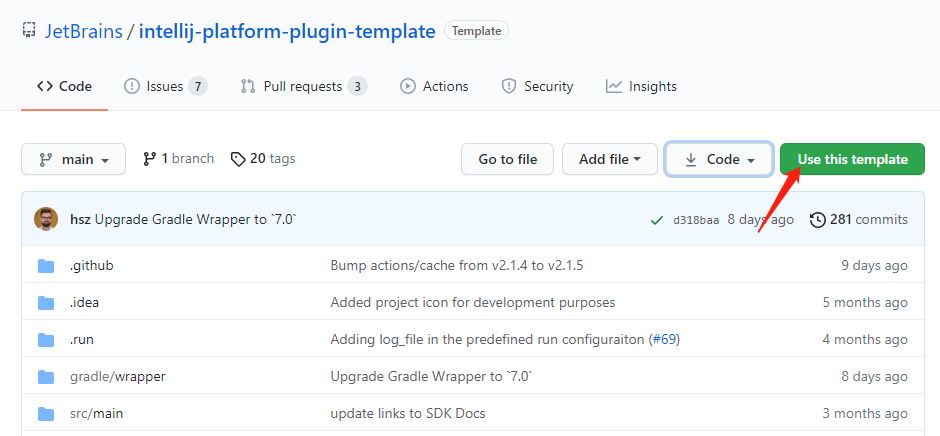This screenshot has height=436, width=940.
Task: Open the intellij-platform-plugin-template repository link
Action: [287, 31]
